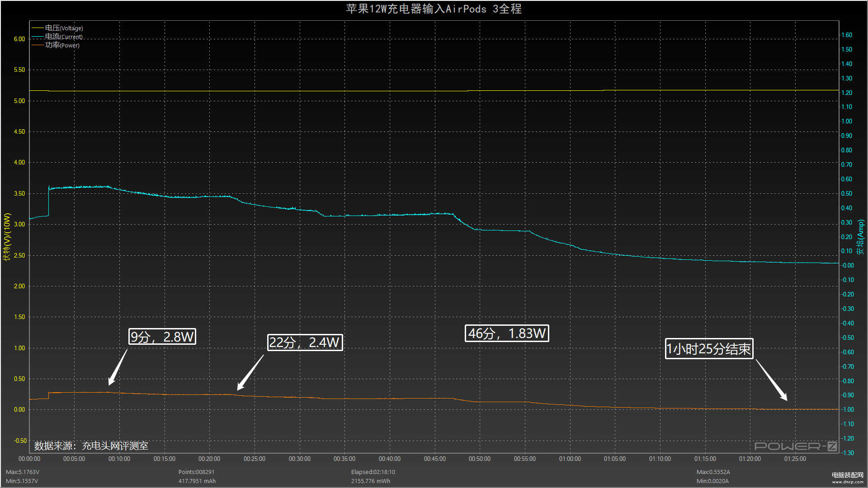Click the 00:30:00 time axis label

300,459
